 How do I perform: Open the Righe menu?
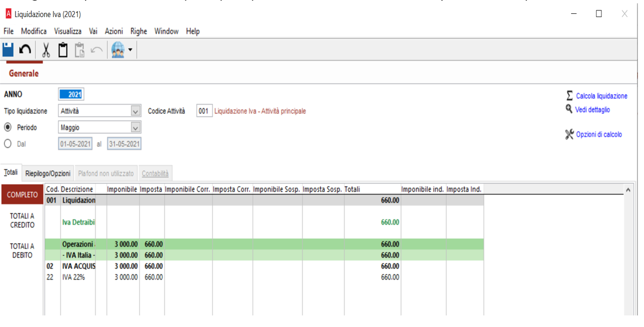(139, 31)
